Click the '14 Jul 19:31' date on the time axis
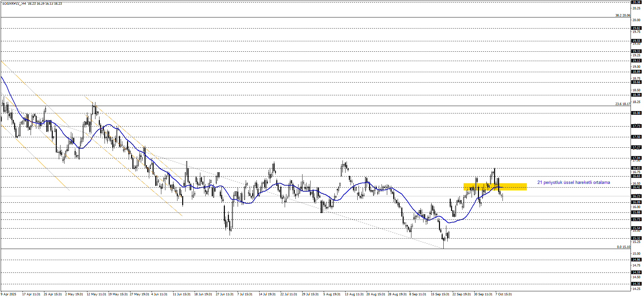 (x=267, y=294)
